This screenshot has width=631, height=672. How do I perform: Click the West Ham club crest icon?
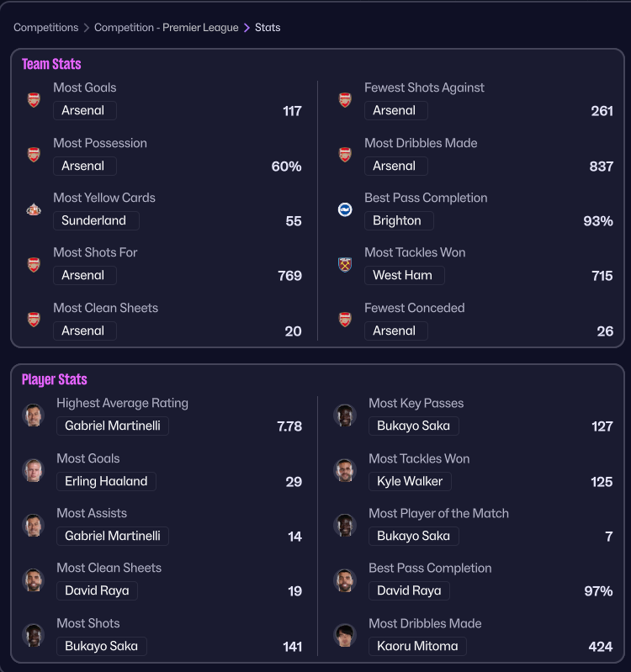tap(345, 264)
